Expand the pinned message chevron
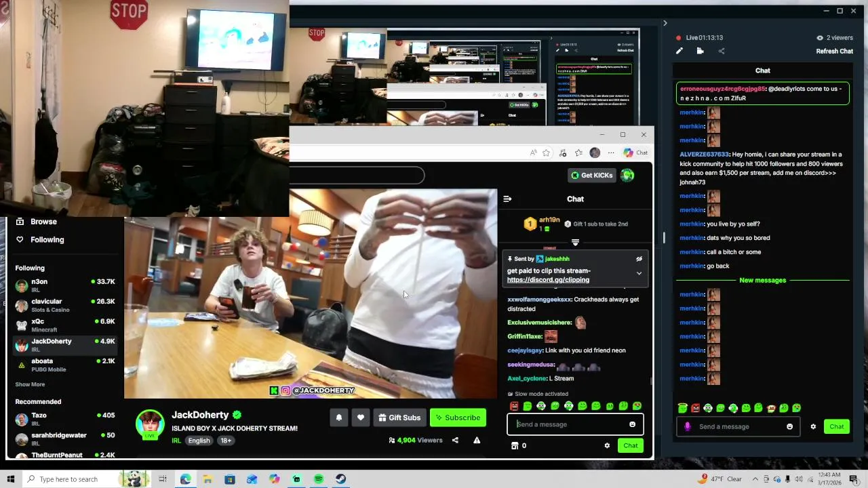 click(x=639, y=273)
